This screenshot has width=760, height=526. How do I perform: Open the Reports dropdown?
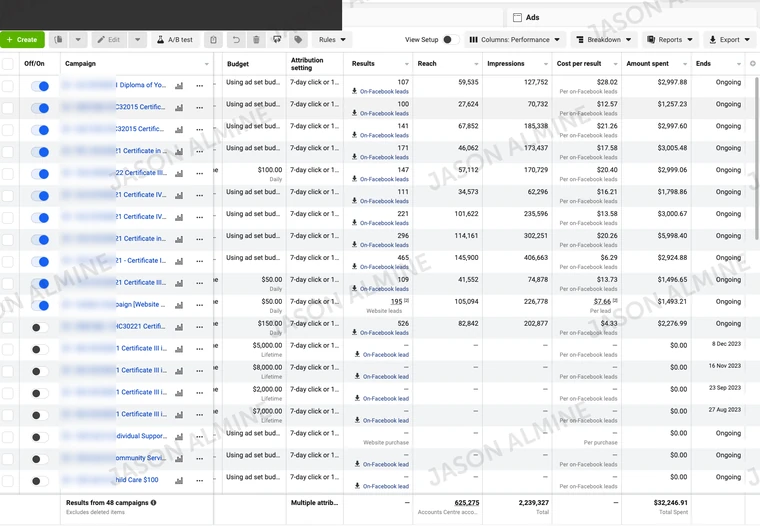(670, 40)
